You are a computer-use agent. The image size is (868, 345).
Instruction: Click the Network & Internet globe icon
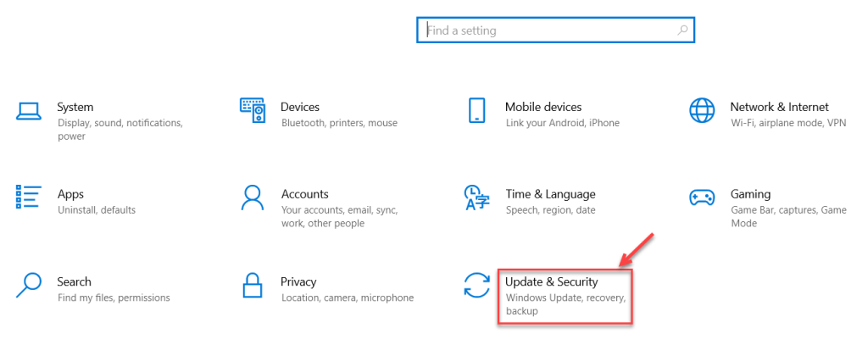[702, 110]
